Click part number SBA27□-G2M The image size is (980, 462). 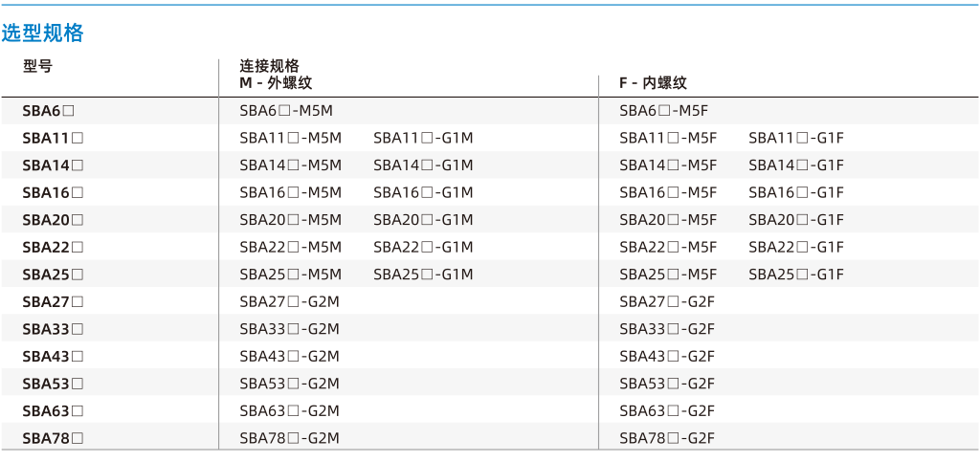click(x=289, y=302)
